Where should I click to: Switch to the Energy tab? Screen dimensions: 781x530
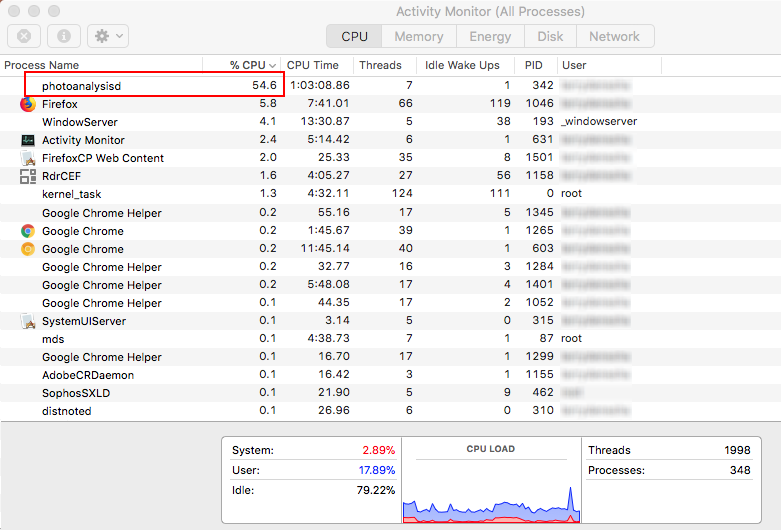[x=490, y=36]
